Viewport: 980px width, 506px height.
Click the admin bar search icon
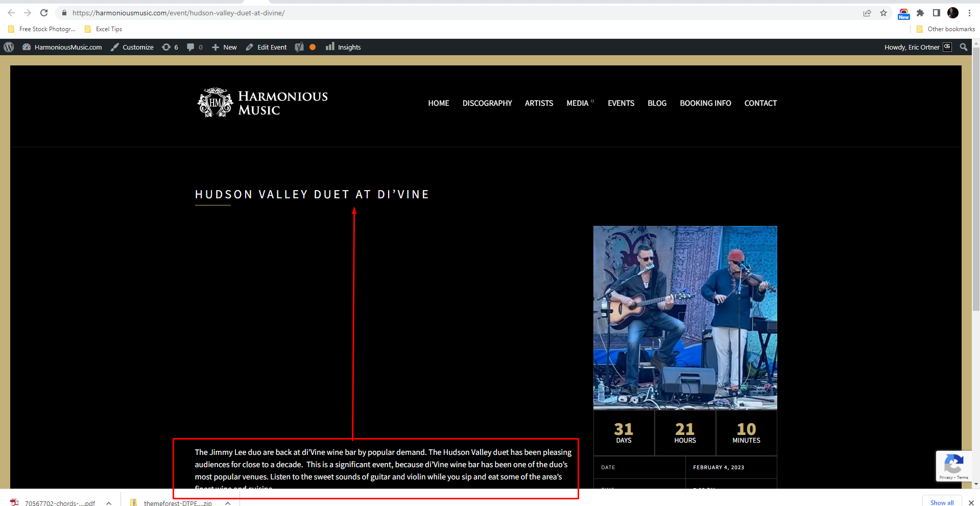click(x=964, y=47)
